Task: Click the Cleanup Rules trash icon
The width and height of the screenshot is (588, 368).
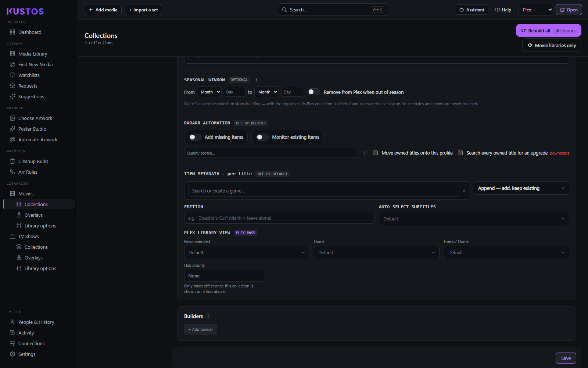Action: [x=12, y=161]
